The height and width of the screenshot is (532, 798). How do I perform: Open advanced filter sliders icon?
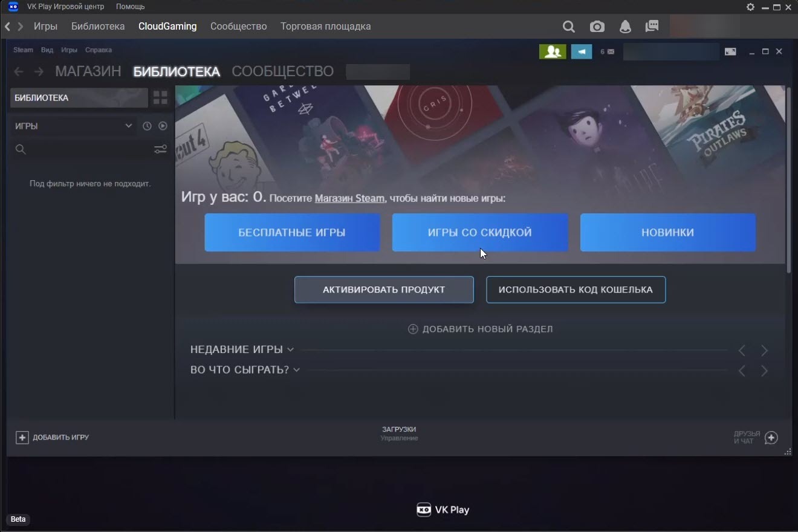(160, 149)
